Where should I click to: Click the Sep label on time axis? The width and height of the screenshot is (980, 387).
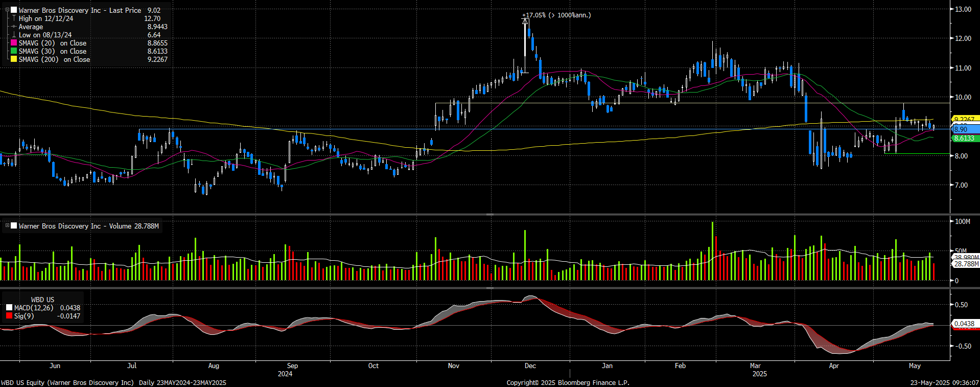pyautogui.click(x=292, y=366)
